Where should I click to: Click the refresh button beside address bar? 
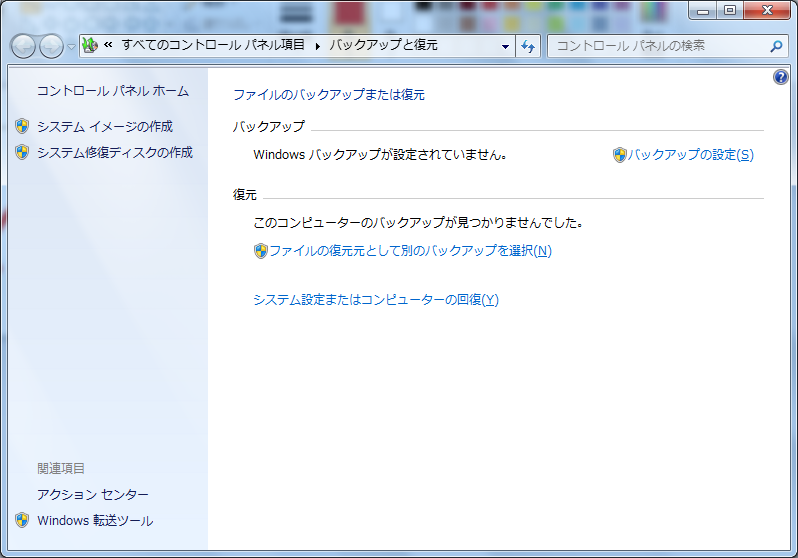click(x=528, y=46)
